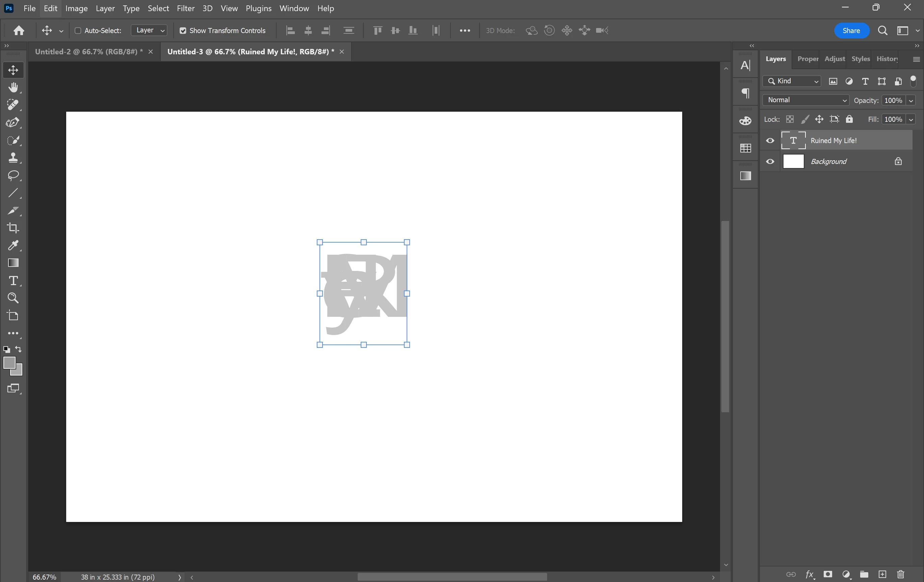
Task: Uncheck Show Transform Controls
Action: click(x=183, y=31)
